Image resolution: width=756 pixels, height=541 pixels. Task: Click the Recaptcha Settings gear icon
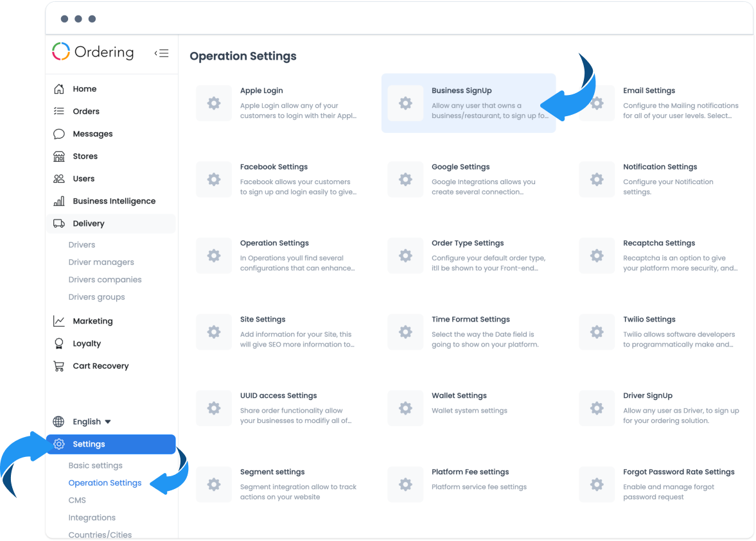[x=597, y=256]
